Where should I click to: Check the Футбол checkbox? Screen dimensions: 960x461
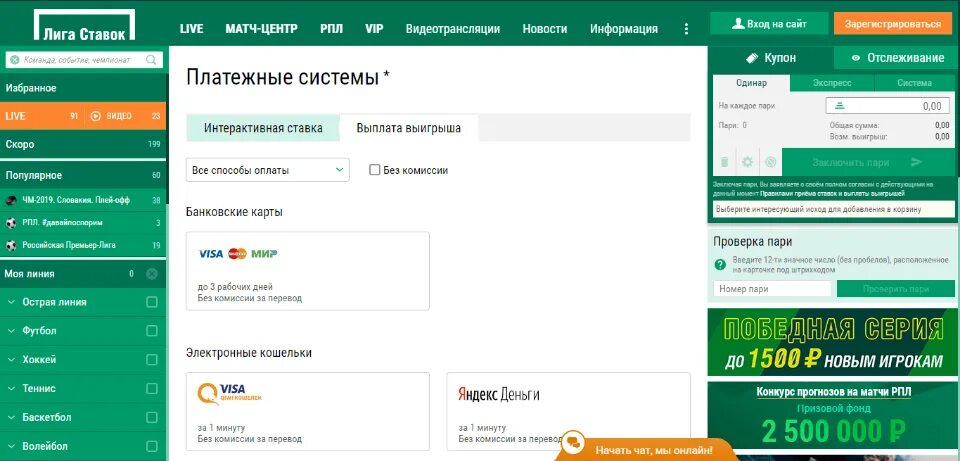tap(152, 331)
